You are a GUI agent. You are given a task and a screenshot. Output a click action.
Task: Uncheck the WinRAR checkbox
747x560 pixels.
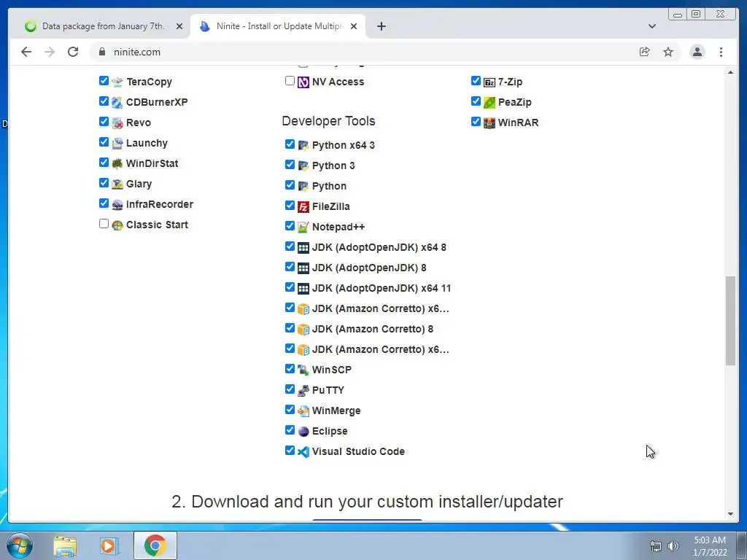(x=476, y=122)
